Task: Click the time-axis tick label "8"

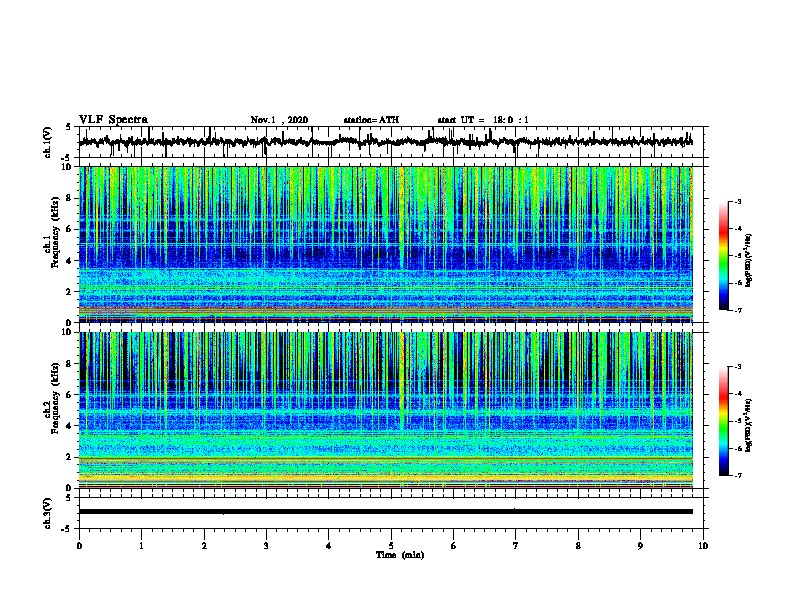Action: (x=578, y=546)
